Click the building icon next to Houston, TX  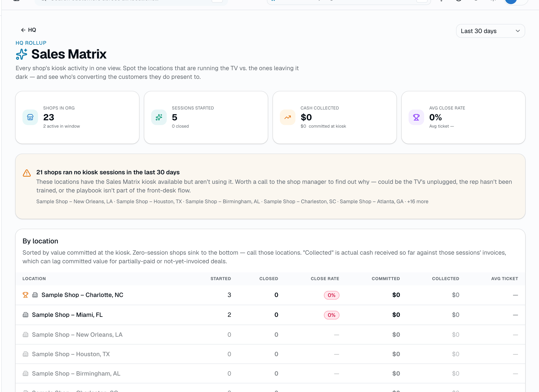coord(25,354)
